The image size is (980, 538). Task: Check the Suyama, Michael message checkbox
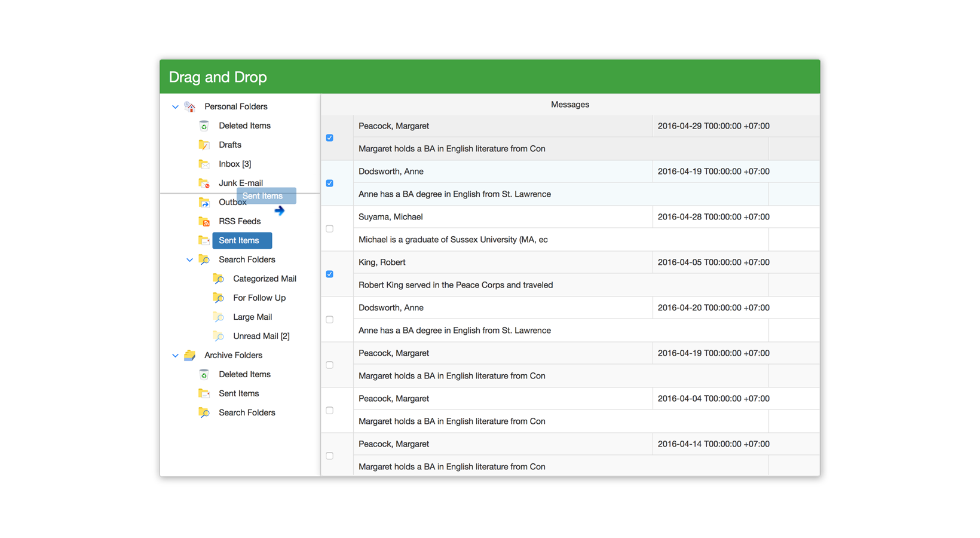[x=329, y=228]
